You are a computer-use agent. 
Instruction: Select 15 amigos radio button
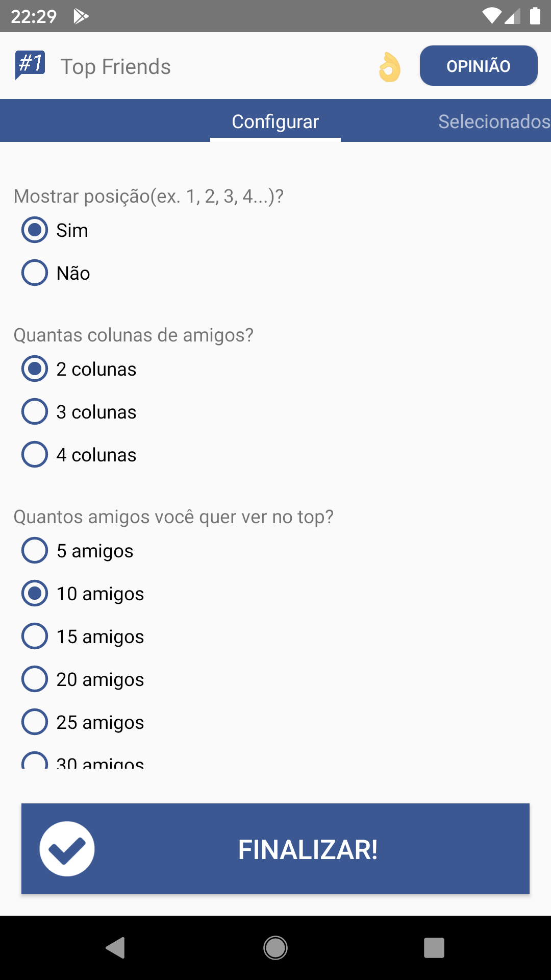pos(35,636)
